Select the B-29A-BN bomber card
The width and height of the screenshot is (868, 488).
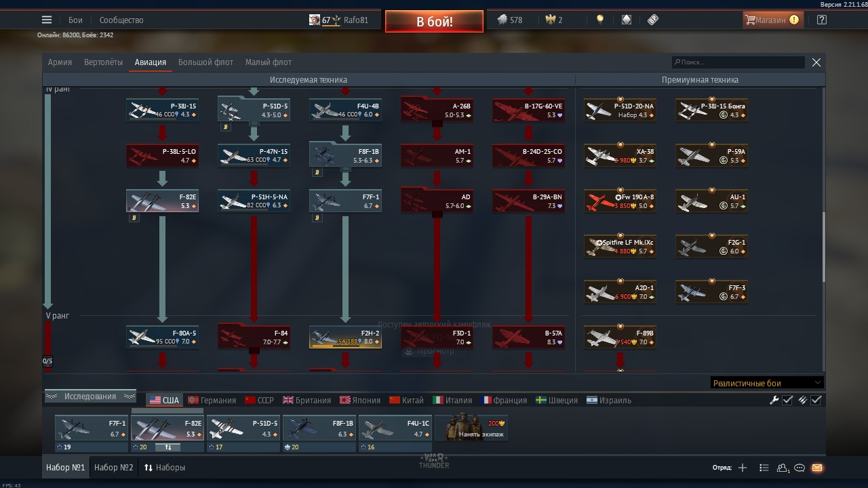click(x=528, y=201)
